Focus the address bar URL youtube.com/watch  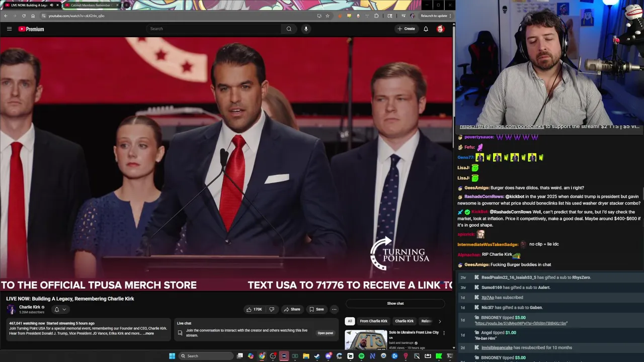point(76,16)
